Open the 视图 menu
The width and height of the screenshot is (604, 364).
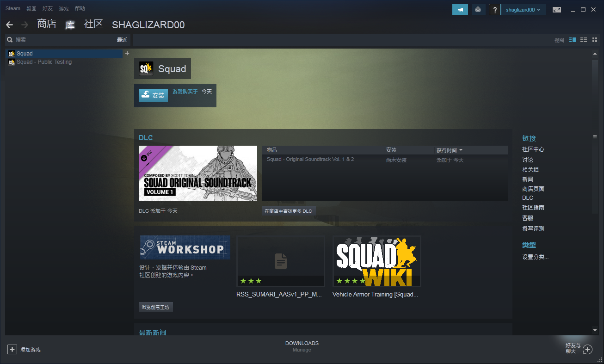click(31, 8)
